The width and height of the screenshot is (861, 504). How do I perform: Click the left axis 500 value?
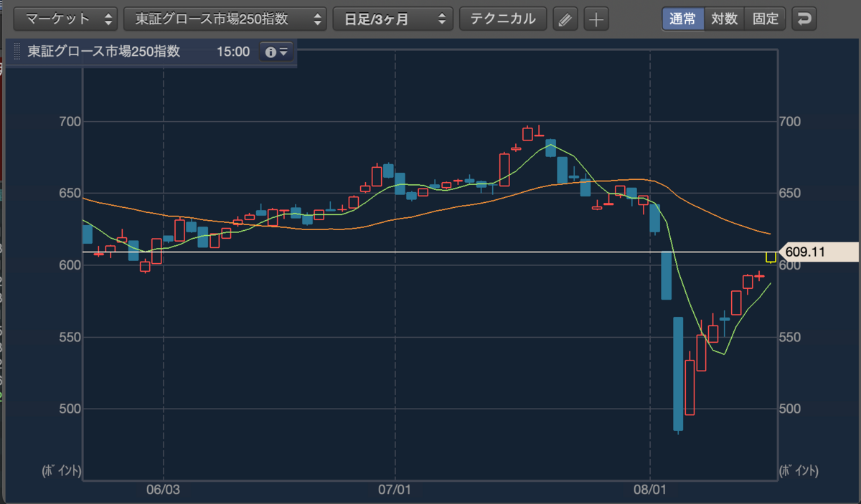click(x=70, y=409)
